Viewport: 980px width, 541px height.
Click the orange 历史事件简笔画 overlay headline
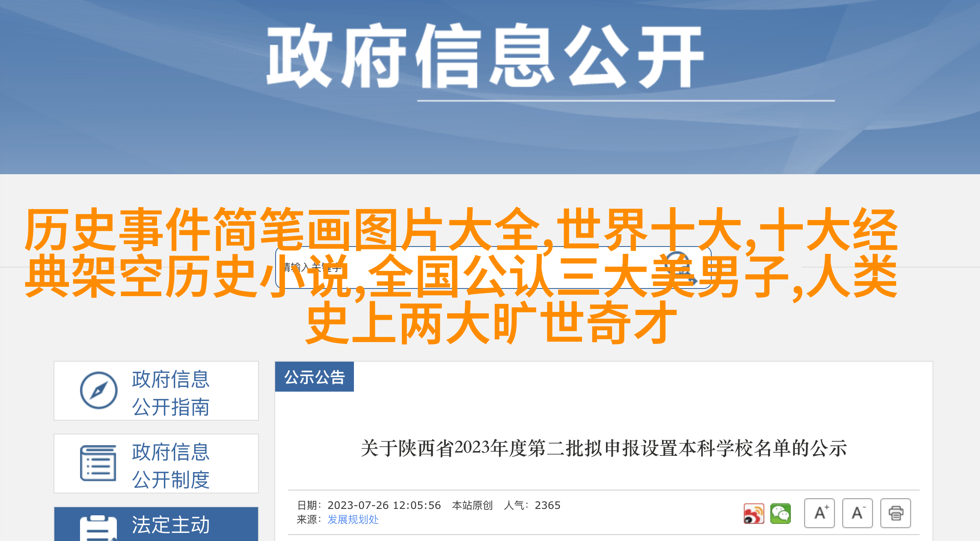tap(461, 276)
